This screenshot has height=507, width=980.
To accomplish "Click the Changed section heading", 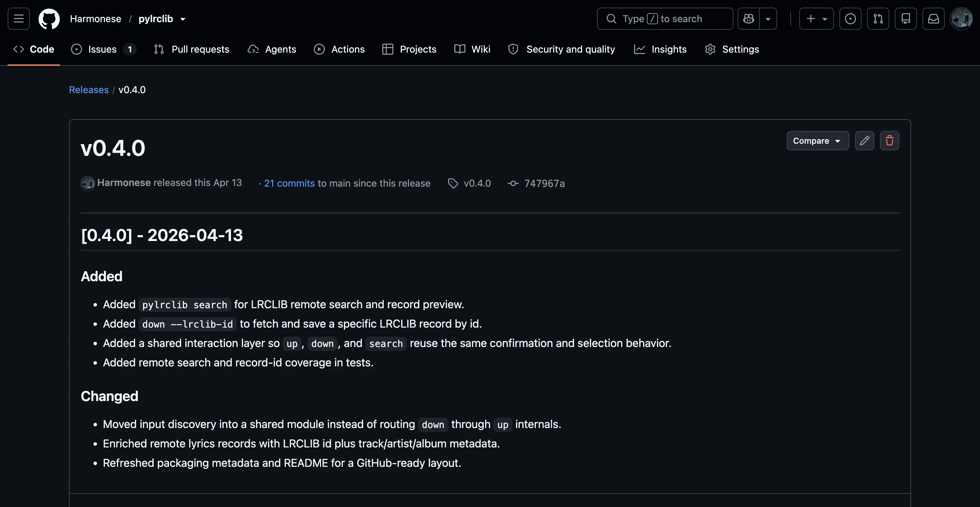I will tap(109, 396).
